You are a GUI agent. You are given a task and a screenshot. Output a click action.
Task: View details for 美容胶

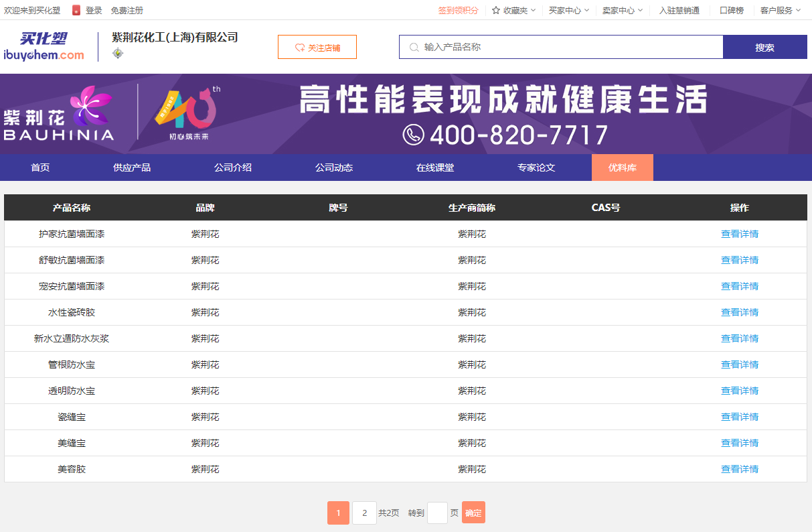pos(740,469)
